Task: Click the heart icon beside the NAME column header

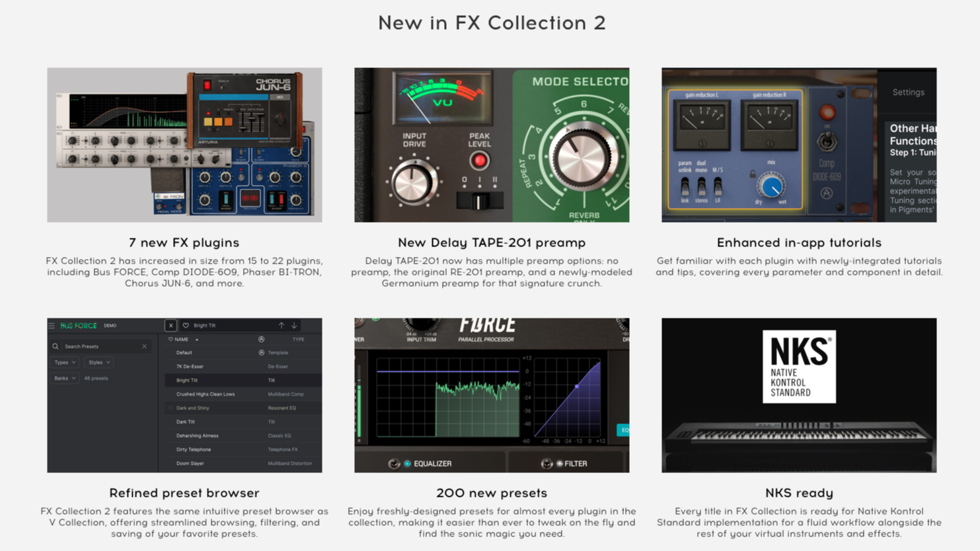Action: [170, 340]
